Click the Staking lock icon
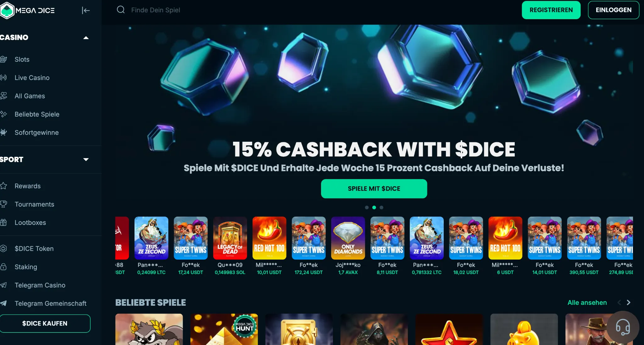Viewport: 644px width, 345px height. (3, 266)
